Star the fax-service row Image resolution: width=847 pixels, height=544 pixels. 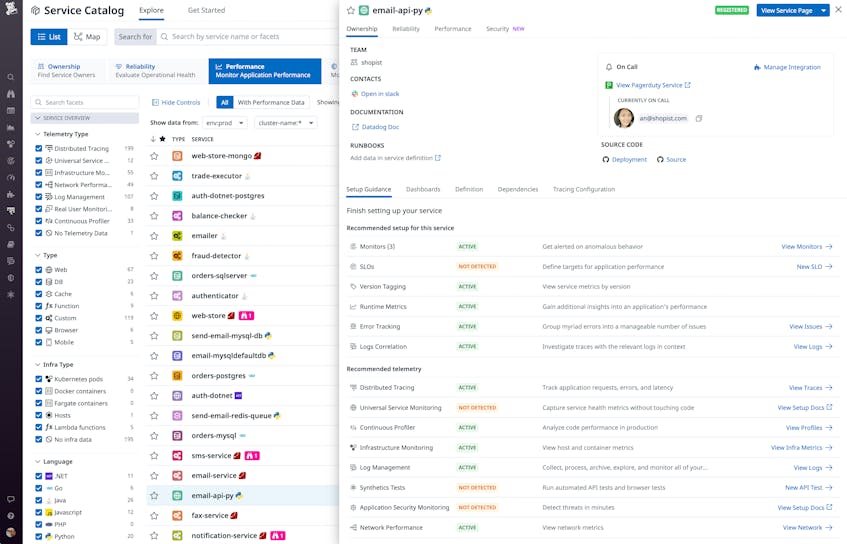(154, 516)
